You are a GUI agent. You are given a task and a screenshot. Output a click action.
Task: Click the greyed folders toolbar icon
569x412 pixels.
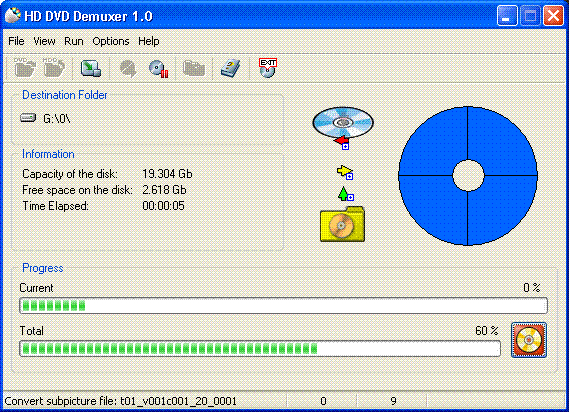pos(194,68)
